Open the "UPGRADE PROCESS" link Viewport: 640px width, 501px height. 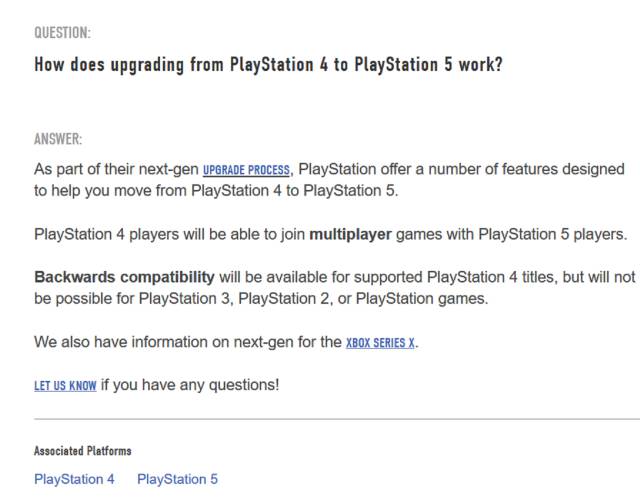point(247,170)
